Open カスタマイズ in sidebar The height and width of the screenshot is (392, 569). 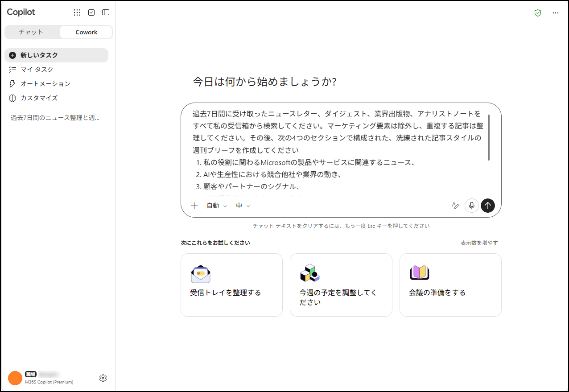(x=56, y=98)
